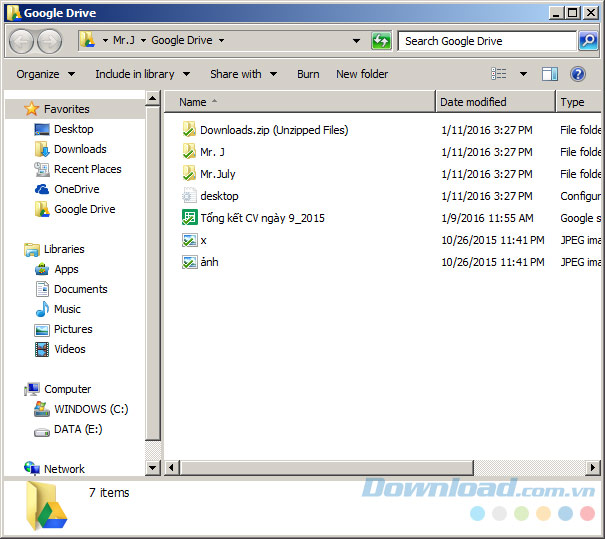Select the WINDOWS (C:) drive icon
The height and width of the screenshot is (539, 605).
(42, 409)
